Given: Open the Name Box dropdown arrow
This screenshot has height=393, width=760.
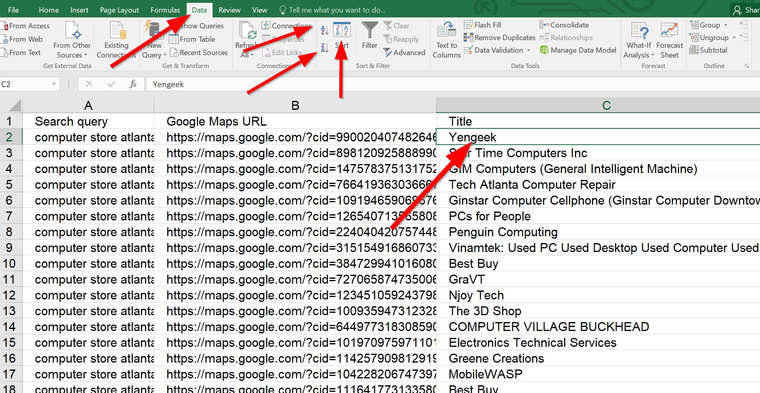Looking at the screenshot, I should coord(54,84).
